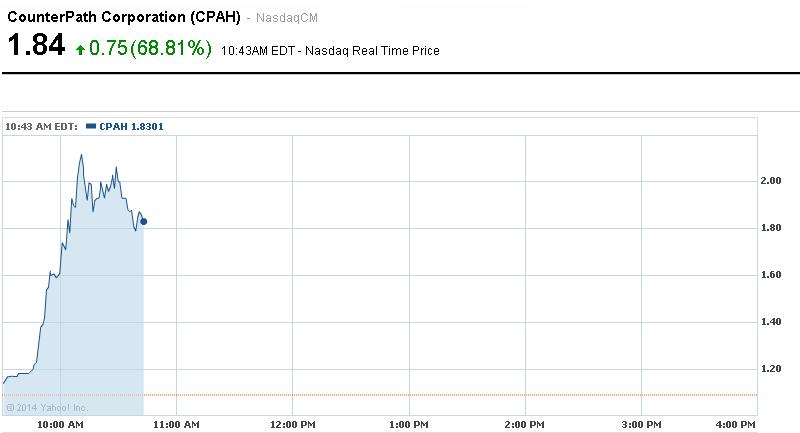The width and height of the screenshot is (800, 433).
Task: Click the 1:00 PM time axis label
Action: pyautogui.click(x=410, y=425)
